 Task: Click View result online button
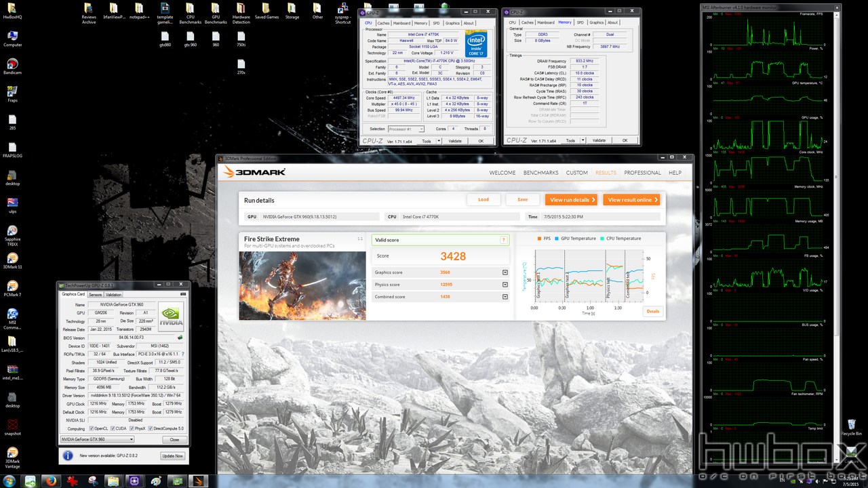point(631,199)
